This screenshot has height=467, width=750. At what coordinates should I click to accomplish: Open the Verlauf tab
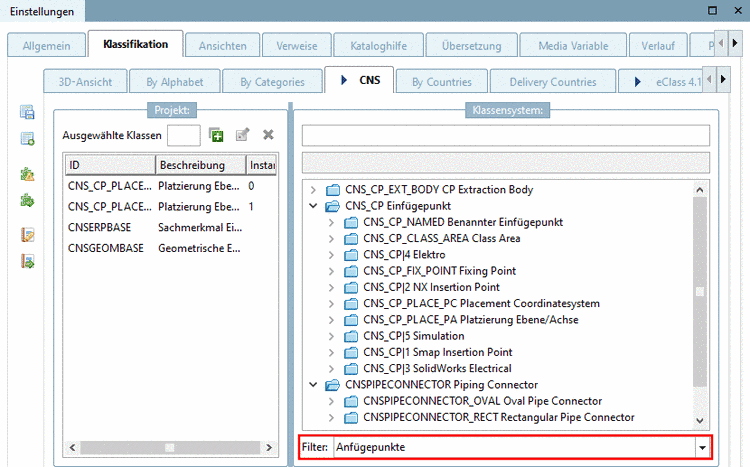(x=658, y=46)
